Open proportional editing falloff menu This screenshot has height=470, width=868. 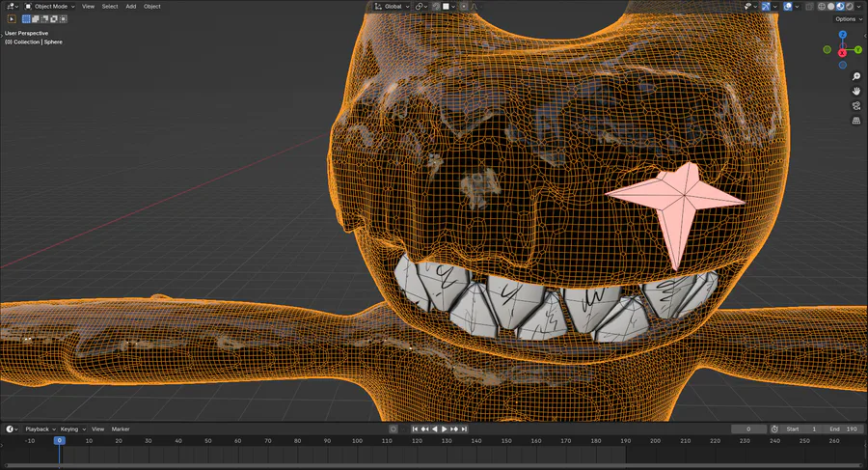(x=476, y=6)
